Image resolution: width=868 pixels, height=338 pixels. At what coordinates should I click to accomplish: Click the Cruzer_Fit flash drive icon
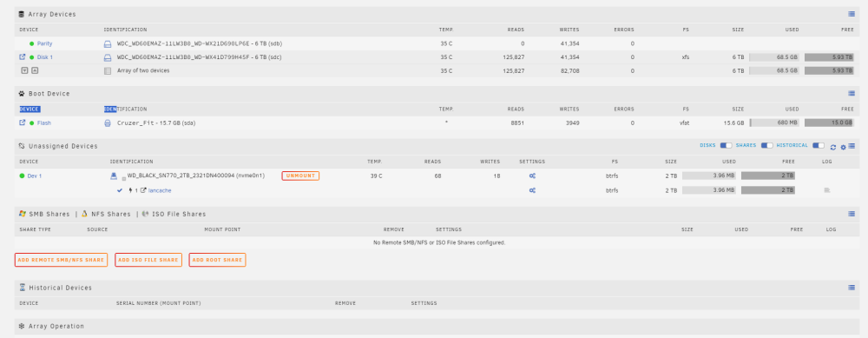[x=108, y=123]
